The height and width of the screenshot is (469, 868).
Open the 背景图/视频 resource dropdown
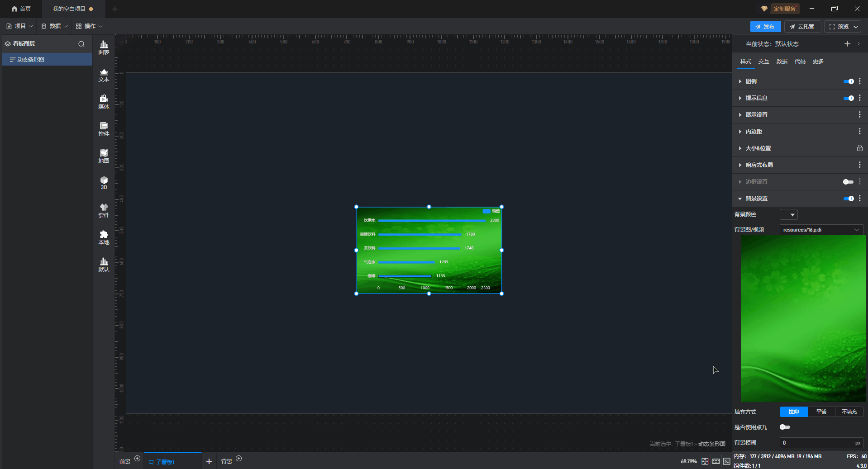point(821,230)
